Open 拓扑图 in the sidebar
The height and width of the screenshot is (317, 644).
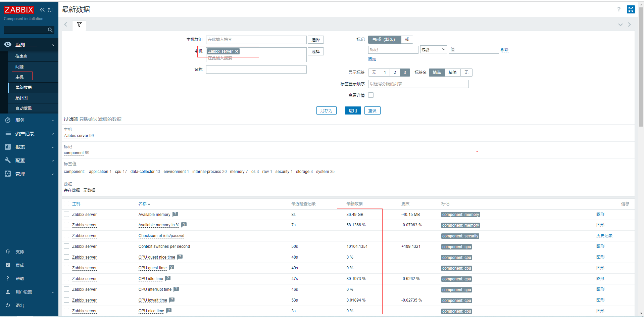pyautogui.click(x=21, y=98)
